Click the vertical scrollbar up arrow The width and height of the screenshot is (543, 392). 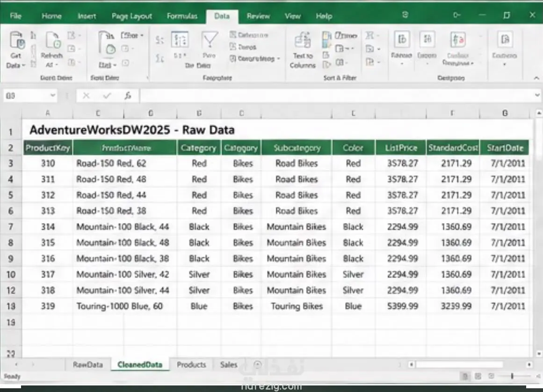(x=538, y=113)
